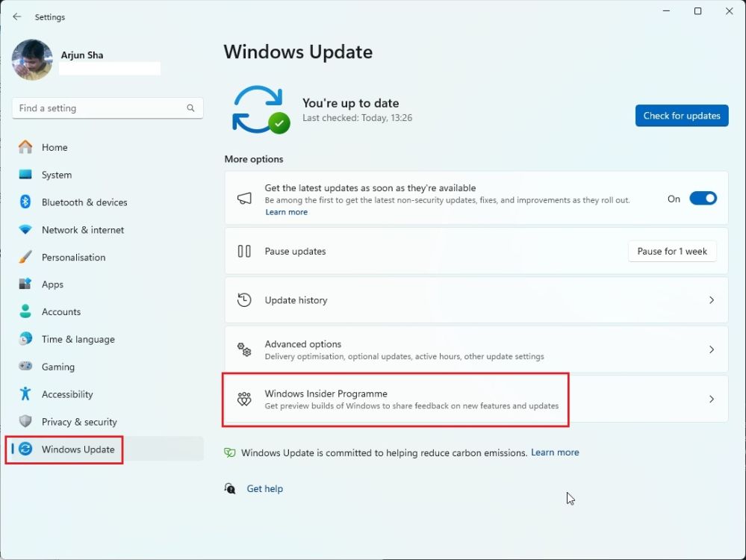Open the Get help link
The width and height of the screenshot is (746, 560).
click(x=264, y=488)
